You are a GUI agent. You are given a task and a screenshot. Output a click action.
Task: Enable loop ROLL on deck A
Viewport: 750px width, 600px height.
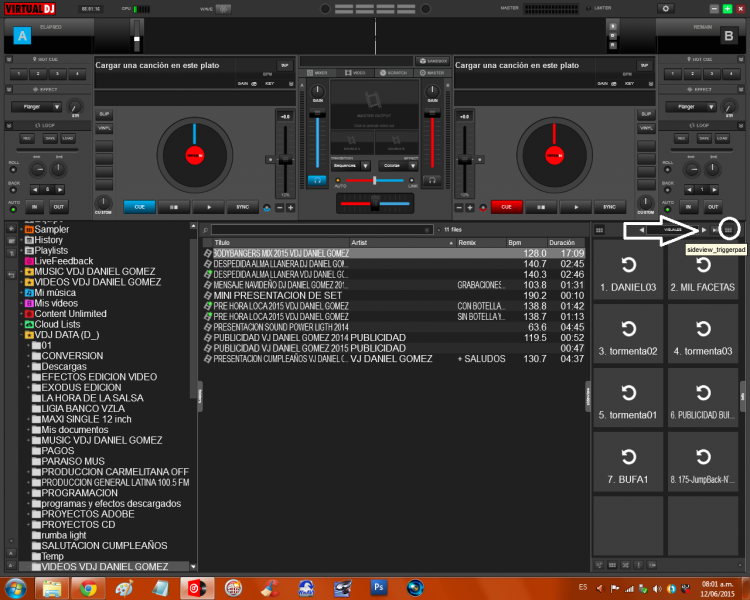[13, 170]
